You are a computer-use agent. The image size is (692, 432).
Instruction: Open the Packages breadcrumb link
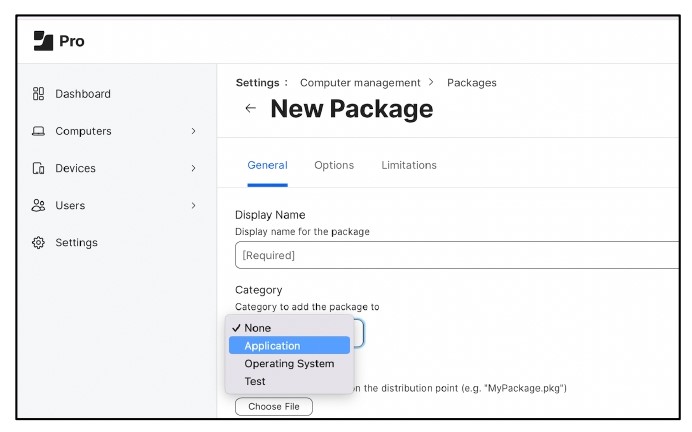(x=472, y=83)
